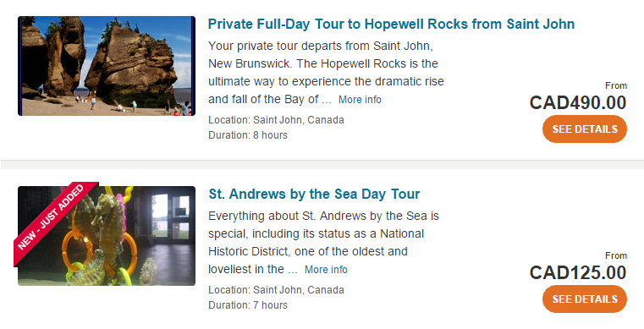Click the Hopewell Rocks tour description paragraph
Image resolution: width=644 pixels, height=329 pixels.
pyautogui.click(x=326, y=73)
